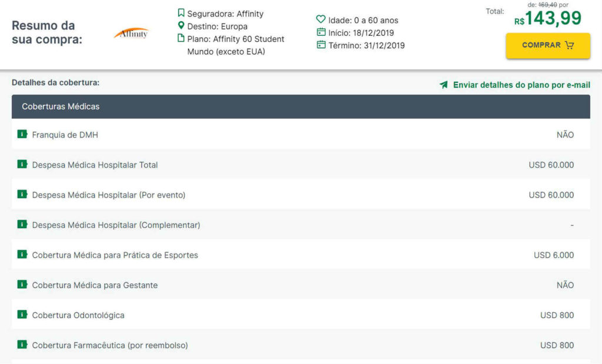Click the Término: 31/12/2019 text
Image resolution: width=602 pixels, height=364 pixels.
(366, 45)
